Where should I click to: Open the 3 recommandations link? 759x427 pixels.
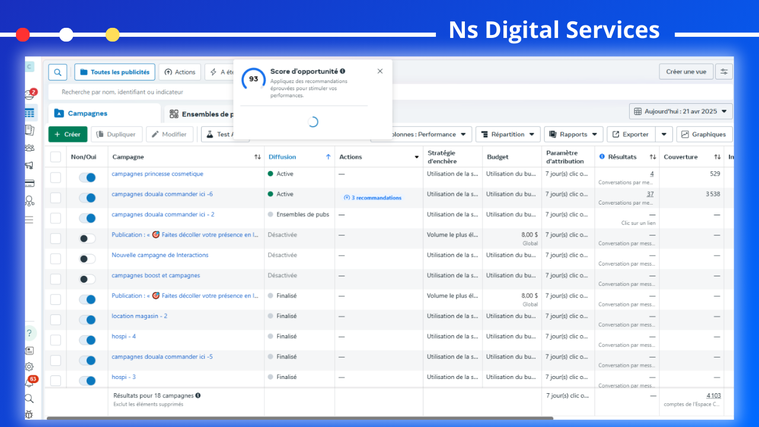coord(373,198)
